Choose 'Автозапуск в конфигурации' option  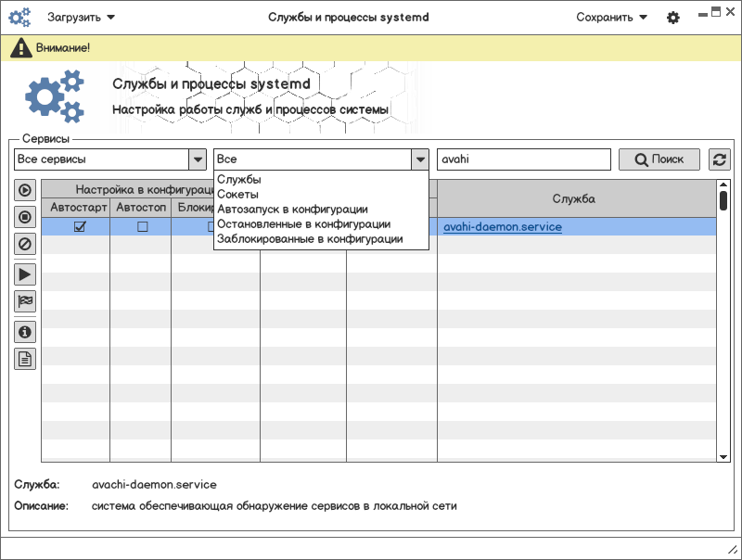292,210
